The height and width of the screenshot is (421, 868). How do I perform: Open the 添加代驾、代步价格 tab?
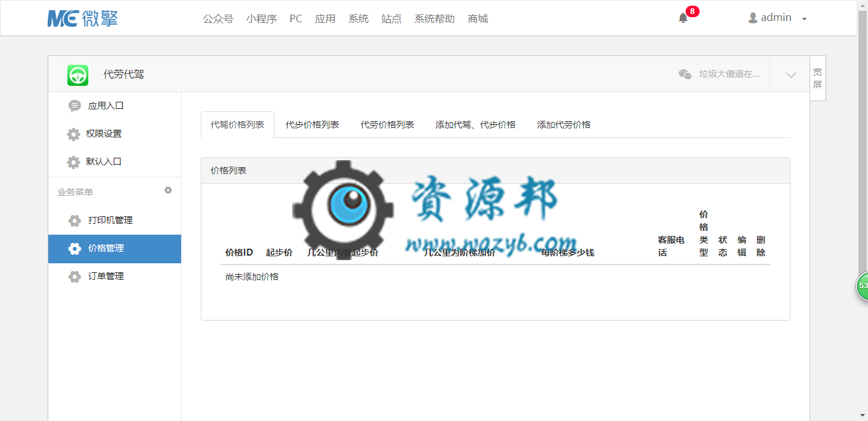point(475,125)
